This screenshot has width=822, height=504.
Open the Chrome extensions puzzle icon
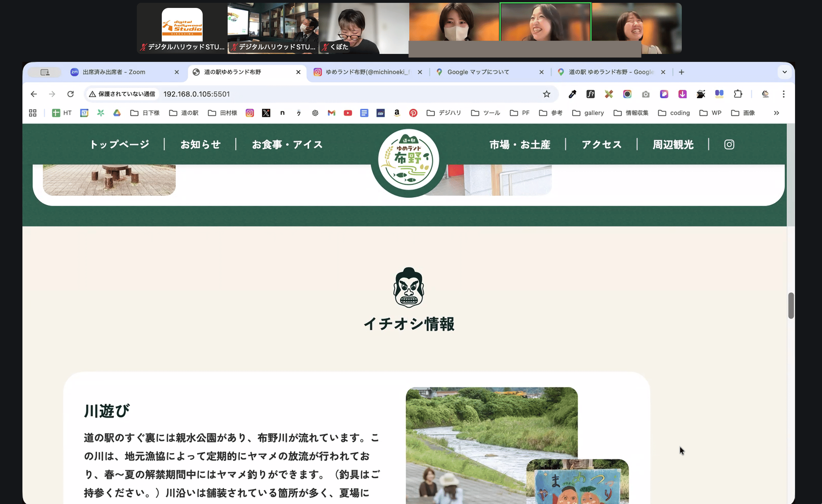coord(738,94)
